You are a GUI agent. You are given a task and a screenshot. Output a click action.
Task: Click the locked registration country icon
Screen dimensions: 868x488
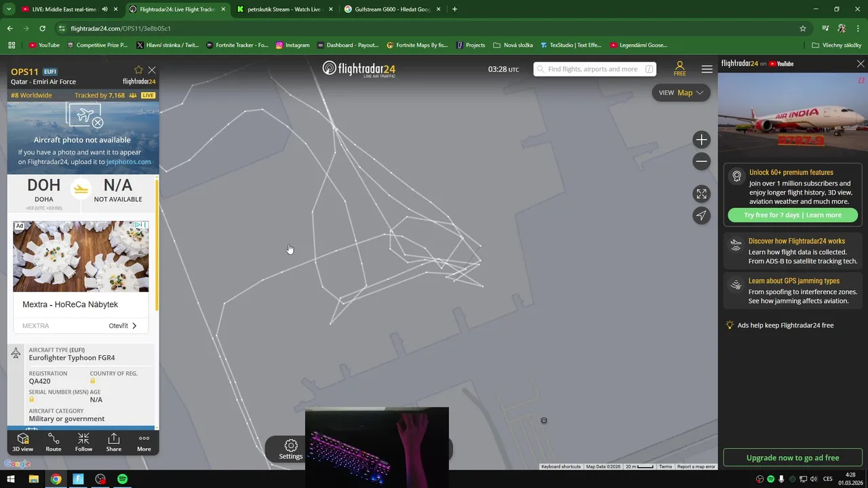(x=93, y=381)
